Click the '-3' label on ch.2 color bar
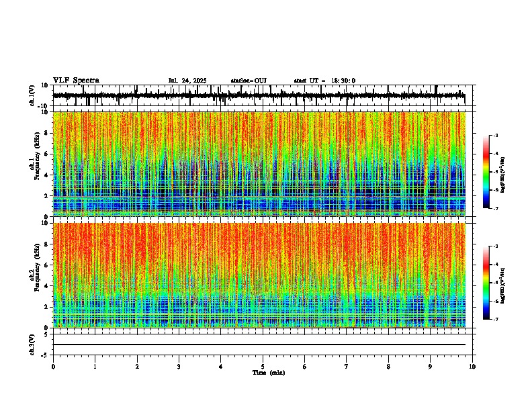Image resolution: width=532 pixels, height=411 pixels. click(495, 246)
